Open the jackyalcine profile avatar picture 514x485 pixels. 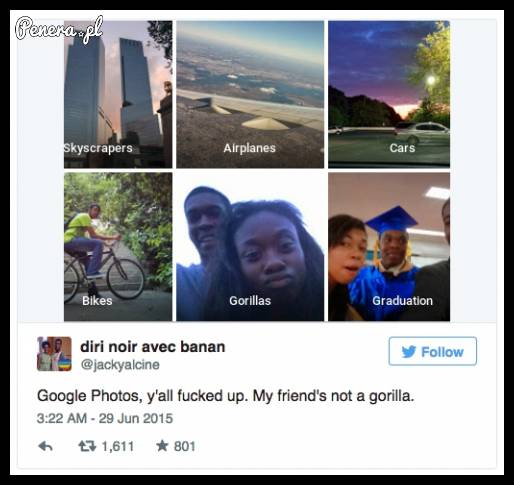tap(54, 354)
